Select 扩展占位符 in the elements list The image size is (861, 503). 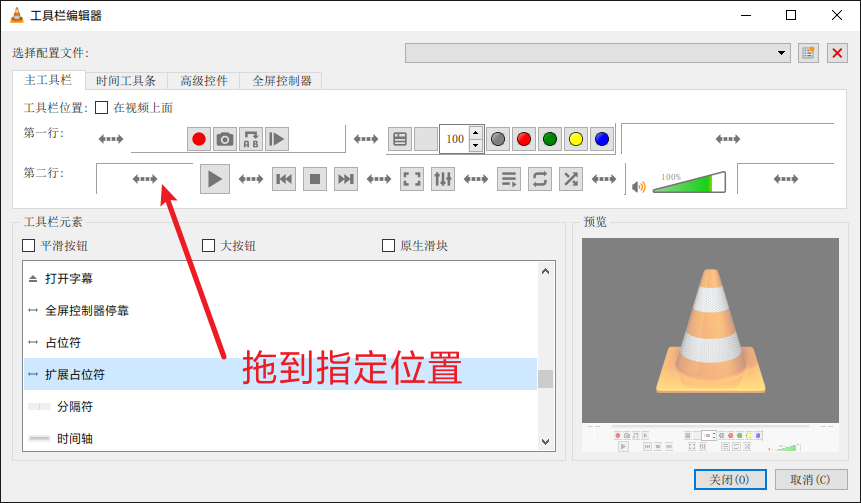pyautogui.click(x=280, y=375)
